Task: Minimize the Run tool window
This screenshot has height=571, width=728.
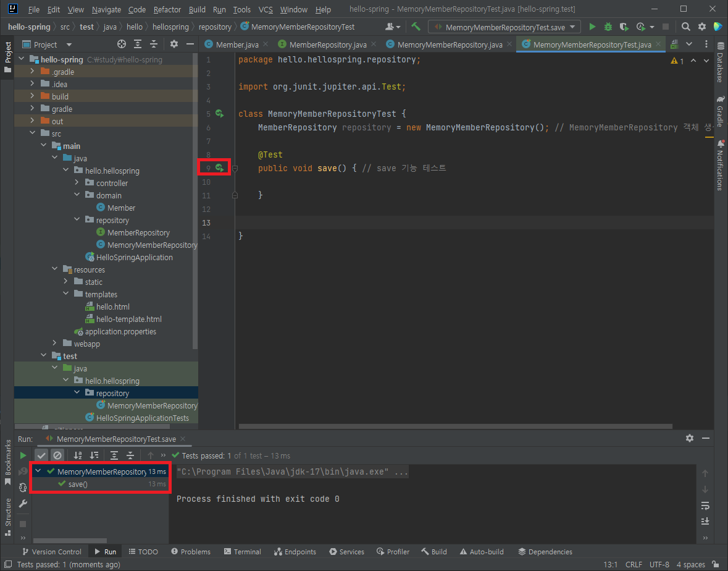Action: (706, 438)
